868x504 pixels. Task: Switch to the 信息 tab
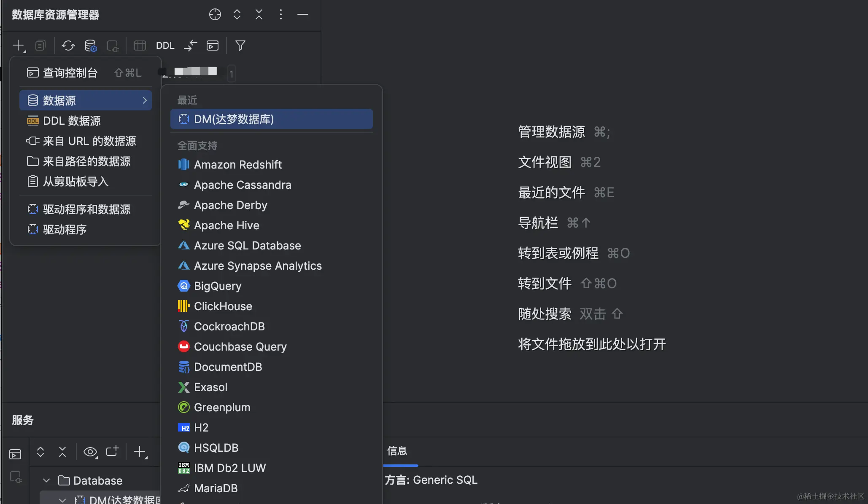pos(397,451)
